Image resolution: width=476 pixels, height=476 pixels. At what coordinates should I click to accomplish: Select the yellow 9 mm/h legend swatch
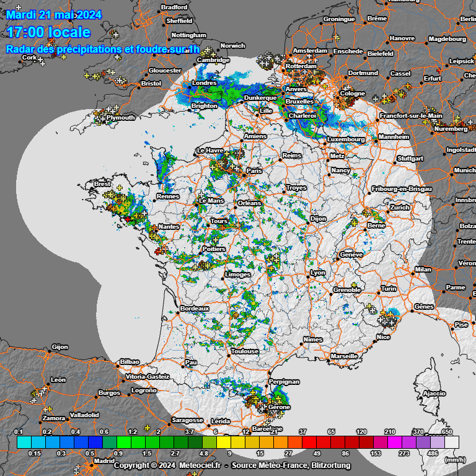[x=224, y=442]
